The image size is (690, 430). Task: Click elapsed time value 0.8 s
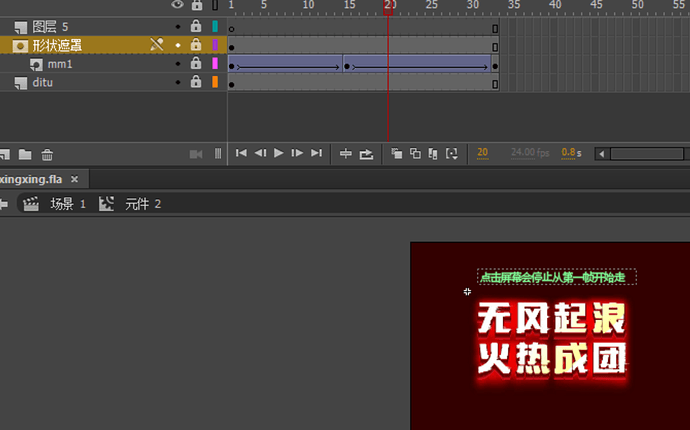571,152
